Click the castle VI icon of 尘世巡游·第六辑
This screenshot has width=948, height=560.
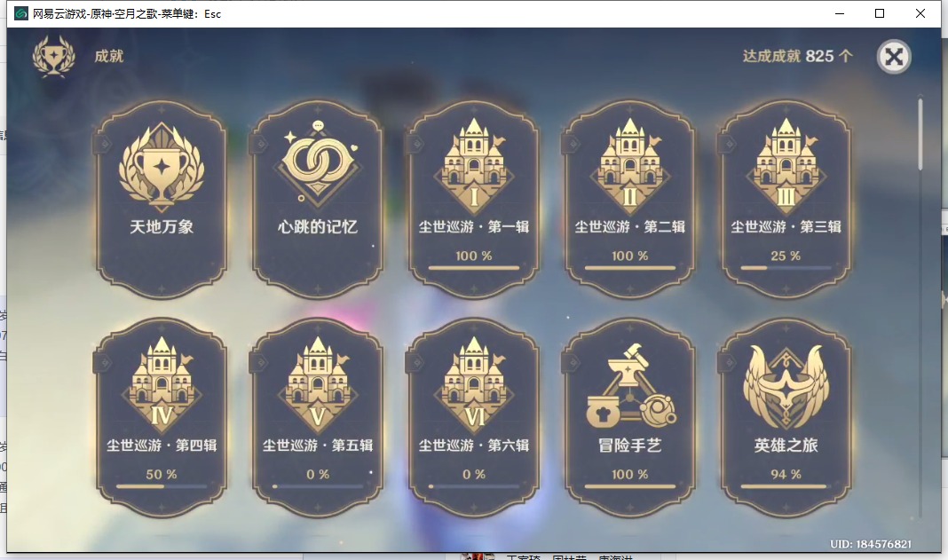(x=474, y=383)
